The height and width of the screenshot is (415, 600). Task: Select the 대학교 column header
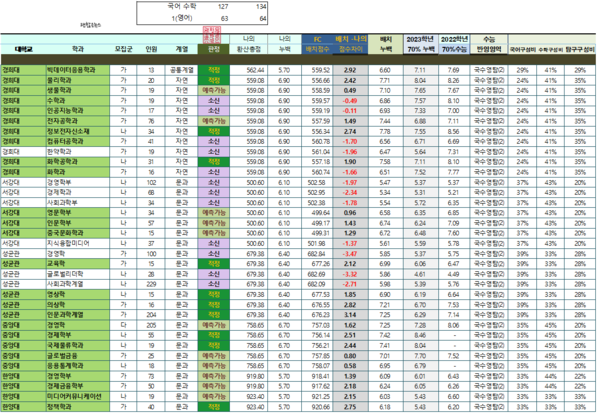[23, 49]
